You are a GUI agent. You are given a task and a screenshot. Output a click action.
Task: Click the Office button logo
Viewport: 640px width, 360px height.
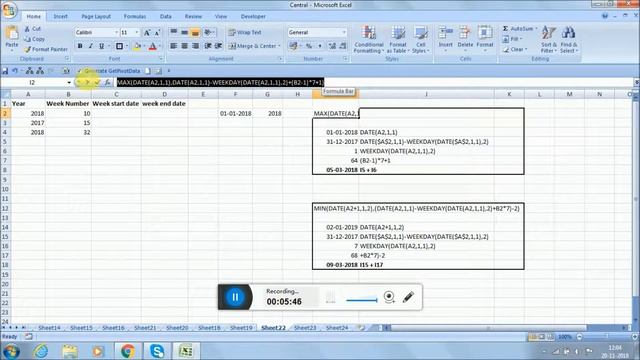9,10
